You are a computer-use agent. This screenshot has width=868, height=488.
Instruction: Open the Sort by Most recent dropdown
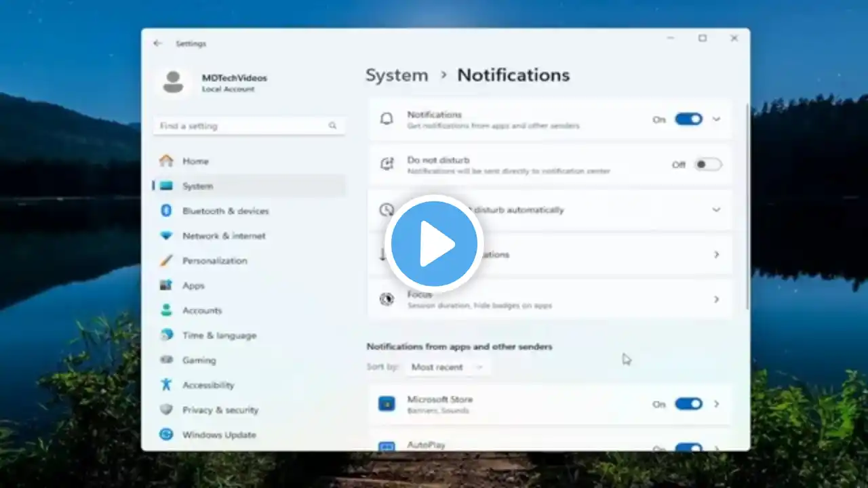pyautogui.click(x=447, y=367)
